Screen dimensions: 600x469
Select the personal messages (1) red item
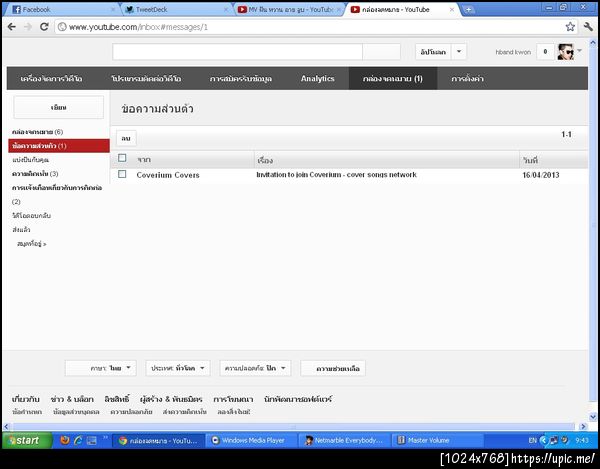click(x=59, y=146)
